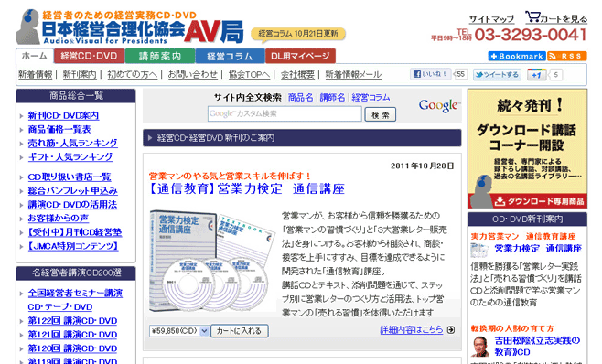The width and height of the screenshot is (602, 364).
Task: Click the 営業力検定 product image
Action: [212, 261]
